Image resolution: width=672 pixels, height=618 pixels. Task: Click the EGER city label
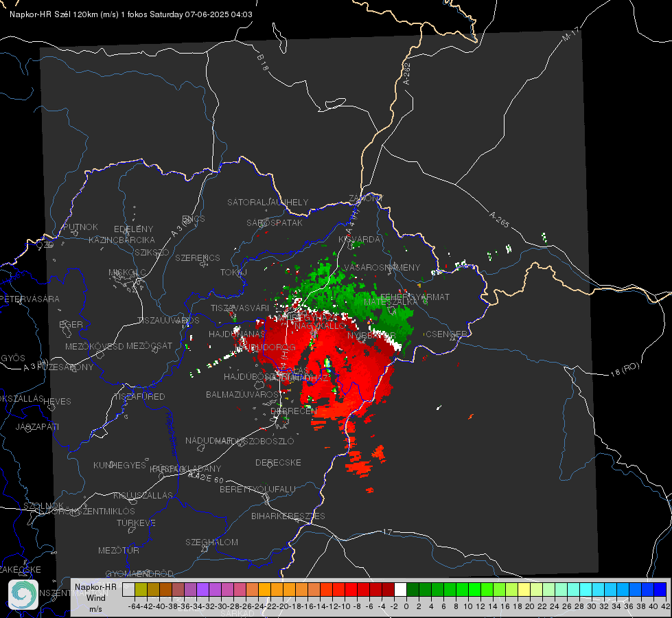71,324
